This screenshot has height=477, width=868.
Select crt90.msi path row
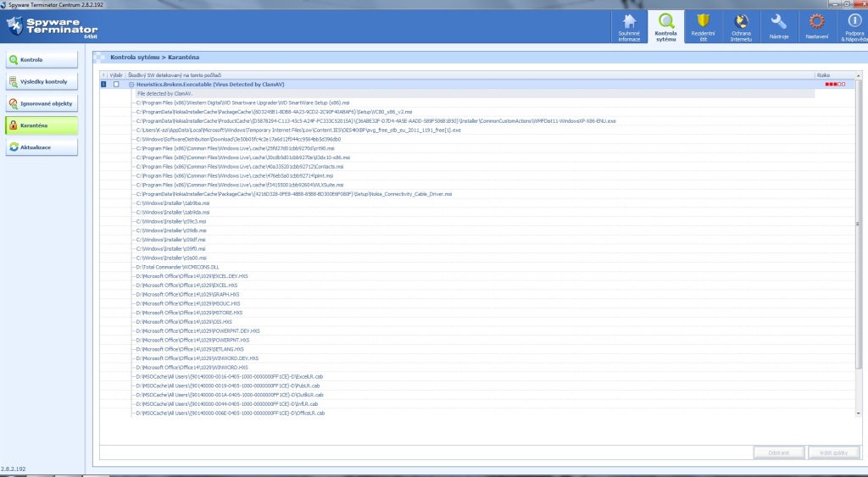236,148
